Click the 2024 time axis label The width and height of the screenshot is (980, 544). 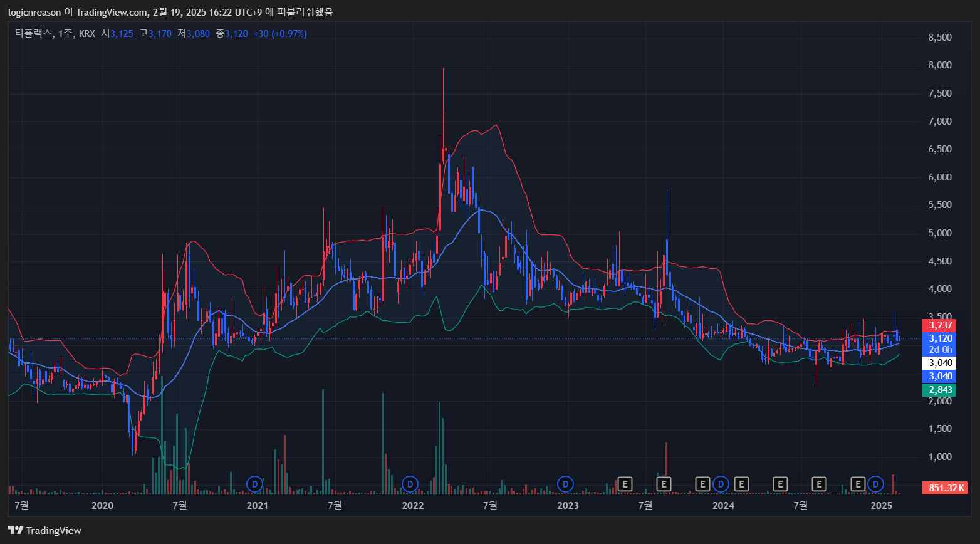click(x=724, y=505)
